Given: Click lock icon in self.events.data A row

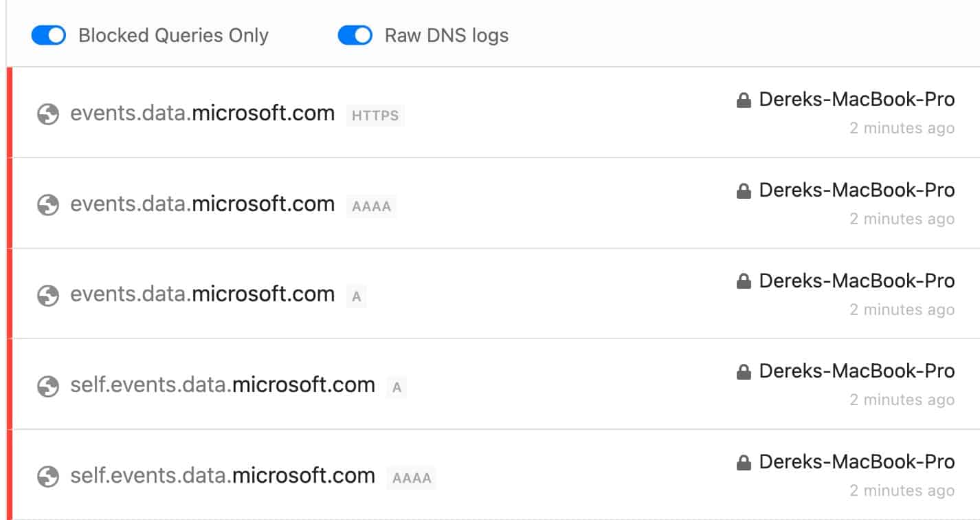Looking at the screenshot, I should [743, 373].
